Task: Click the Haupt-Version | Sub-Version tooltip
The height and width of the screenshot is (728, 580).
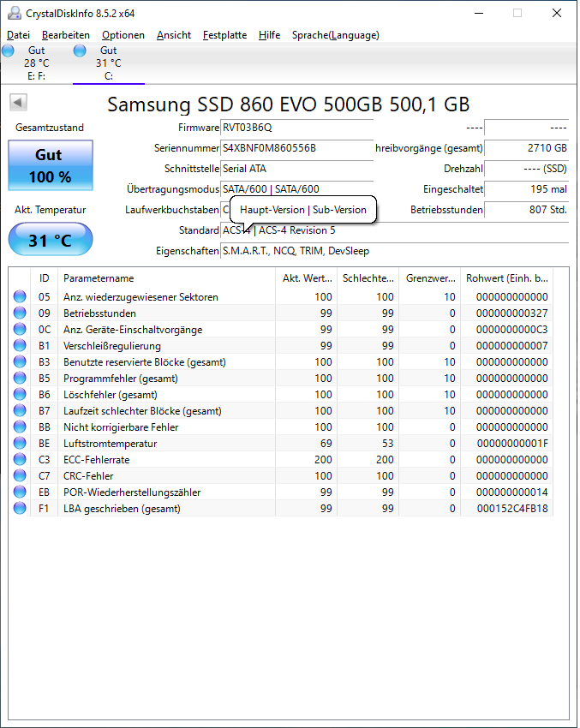Action: [x=302, y=209]
